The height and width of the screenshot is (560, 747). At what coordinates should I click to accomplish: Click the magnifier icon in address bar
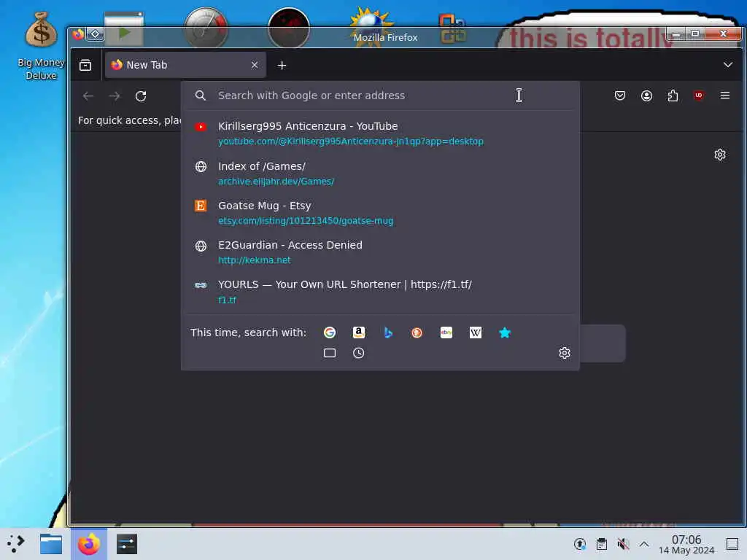201,96
